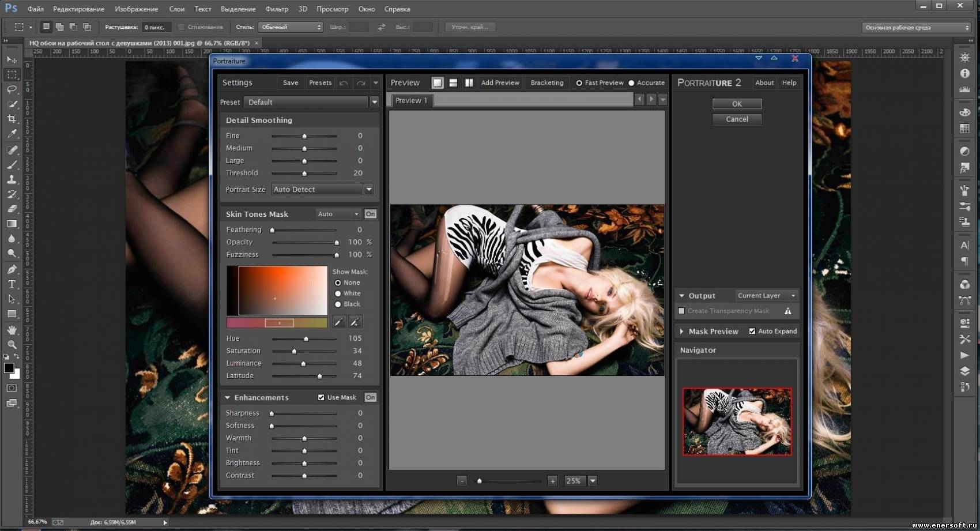Open the Фильтр menu
This screenshot has width=980, height=531.
click(x=277, y=9)
